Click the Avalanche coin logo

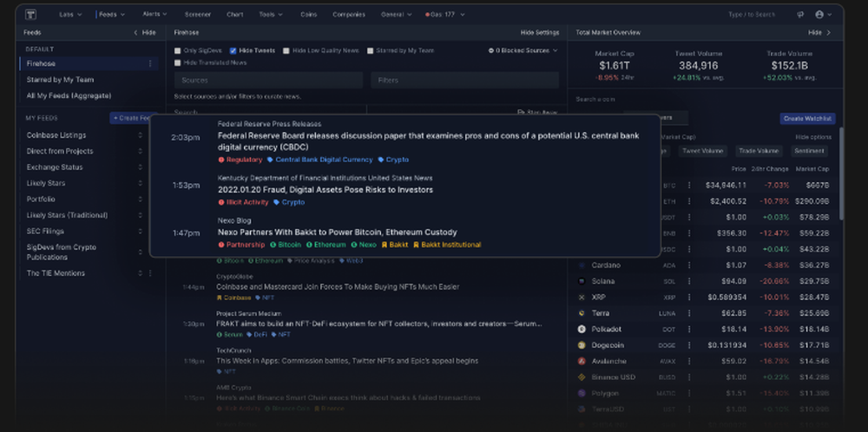[582, 361]
